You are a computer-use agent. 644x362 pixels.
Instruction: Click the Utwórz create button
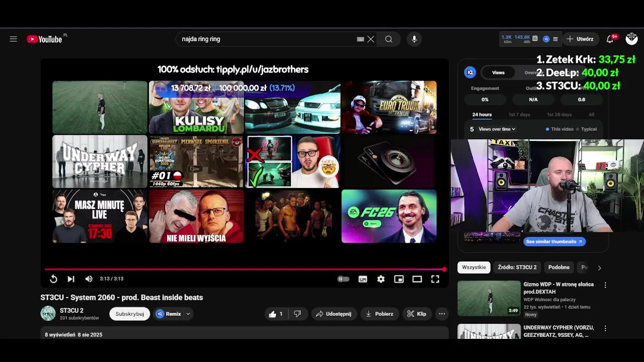tap(580, 39)
